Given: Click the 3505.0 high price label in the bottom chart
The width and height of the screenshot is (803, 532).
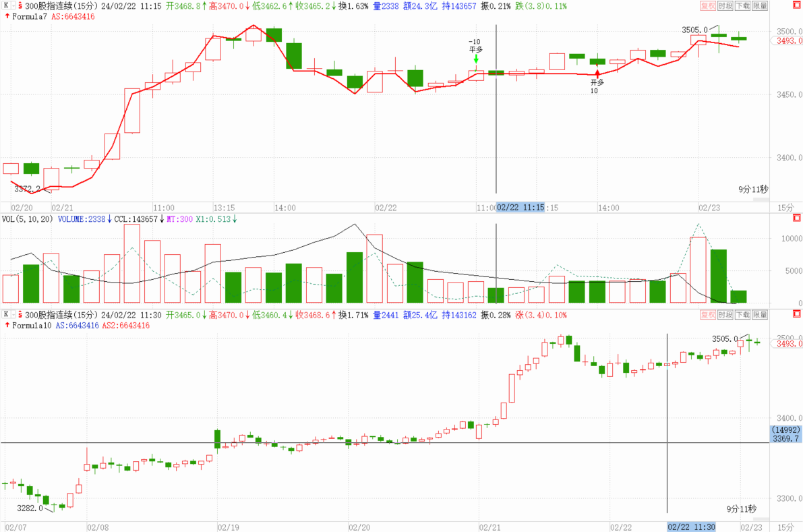Looking at the screenshot, I should 725,339.
